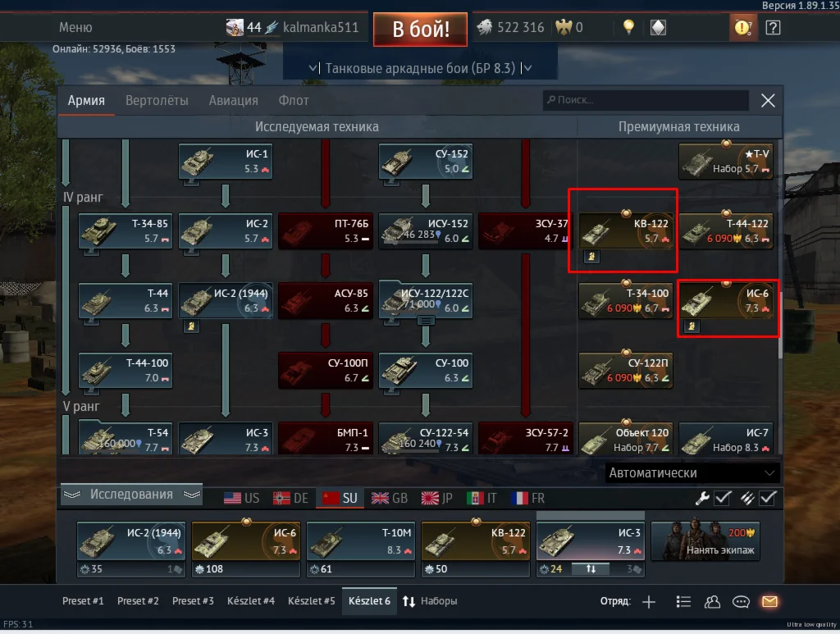
Task: Expand the game mode selector left arrow
Action: tap(314, 68)
